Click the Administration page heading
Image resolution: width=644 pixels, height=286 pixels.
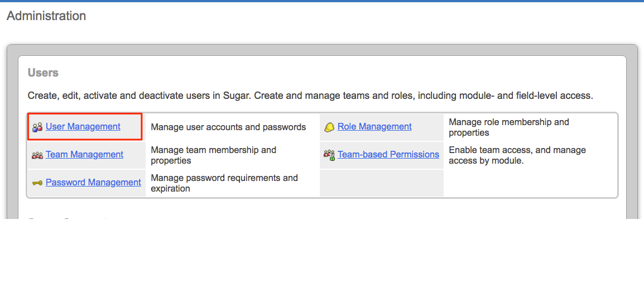coord(46,16)
